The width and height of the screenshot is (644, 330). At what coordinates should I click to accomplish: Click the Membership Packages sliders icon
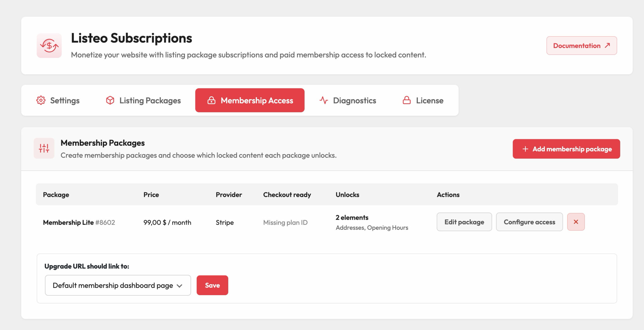[x=44, y=148]
